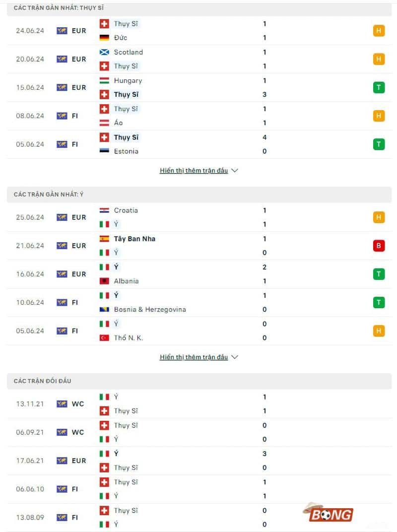Click the Spain flag beside Tây Ban Nha

[x=104, y=239]
